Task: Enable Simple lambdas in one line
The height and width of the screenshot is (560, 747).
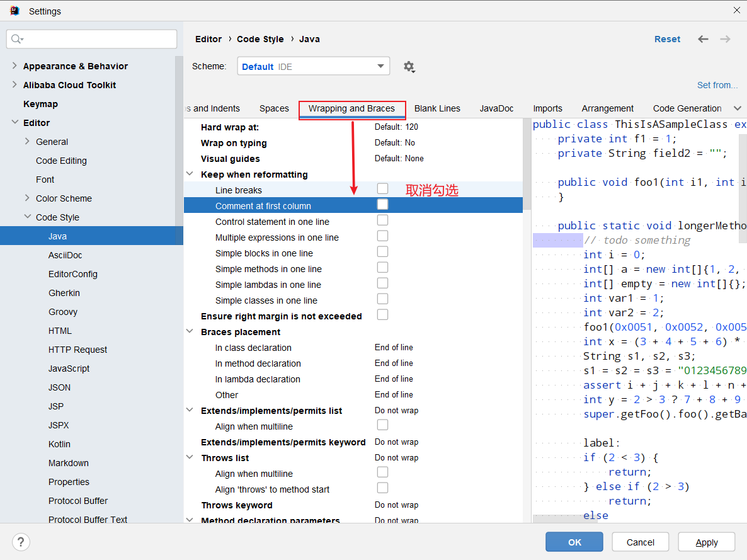Action: coord(382,283)
